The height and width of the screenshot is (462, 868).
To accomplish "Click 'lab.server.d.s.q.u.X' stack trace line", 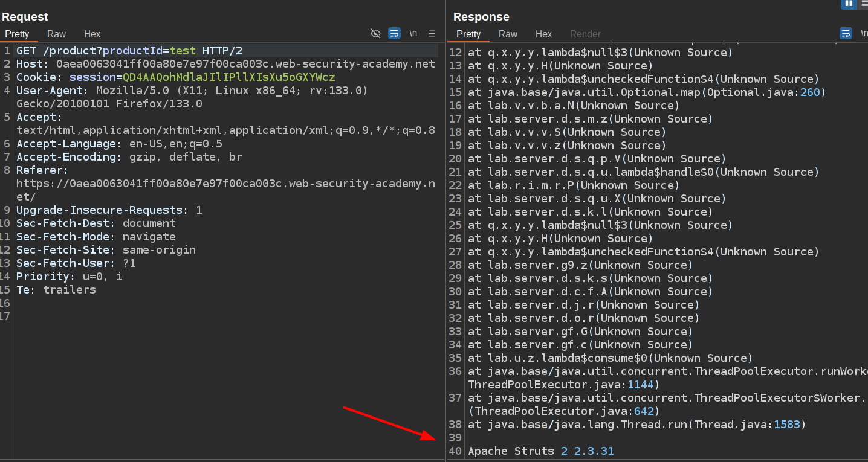I will tap(597, 199).
